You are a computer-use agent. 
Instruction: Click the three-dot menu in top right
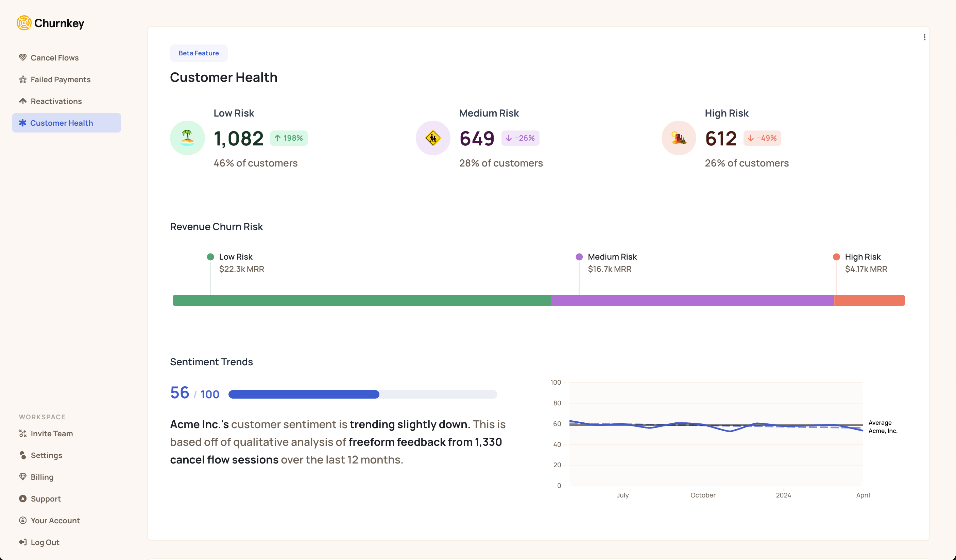[x=925, y=37]
